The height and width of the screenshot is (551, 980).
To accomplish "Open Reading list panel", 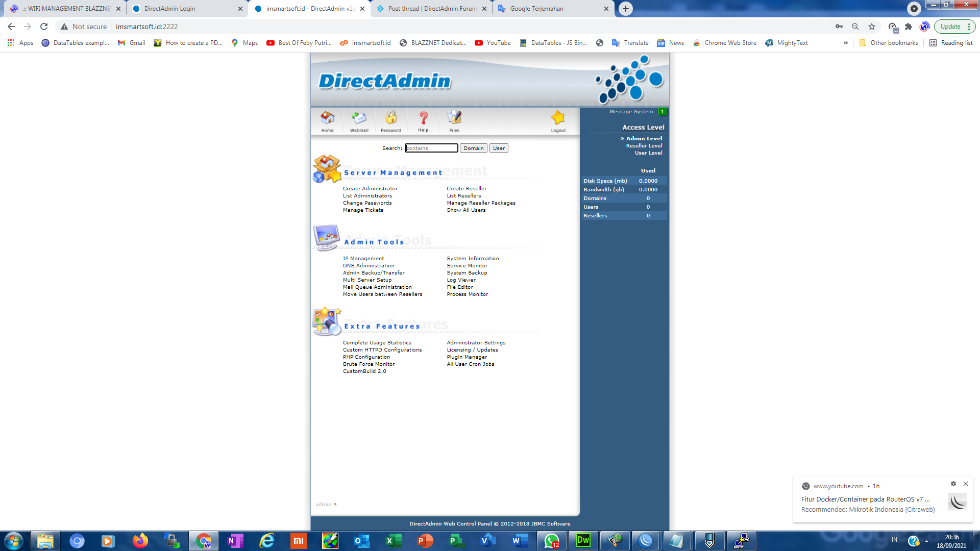I will pos(951,43).
